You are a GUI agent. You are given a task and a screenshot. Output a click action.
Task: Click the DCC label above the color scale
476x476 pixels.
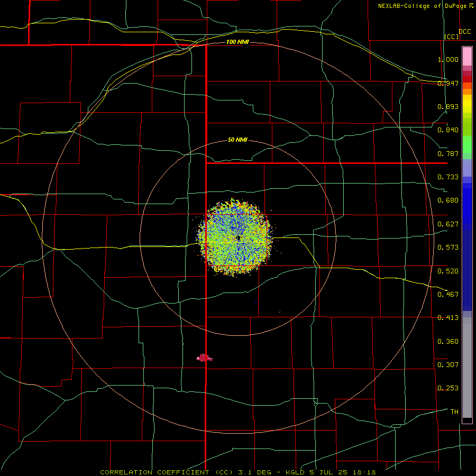465,31
